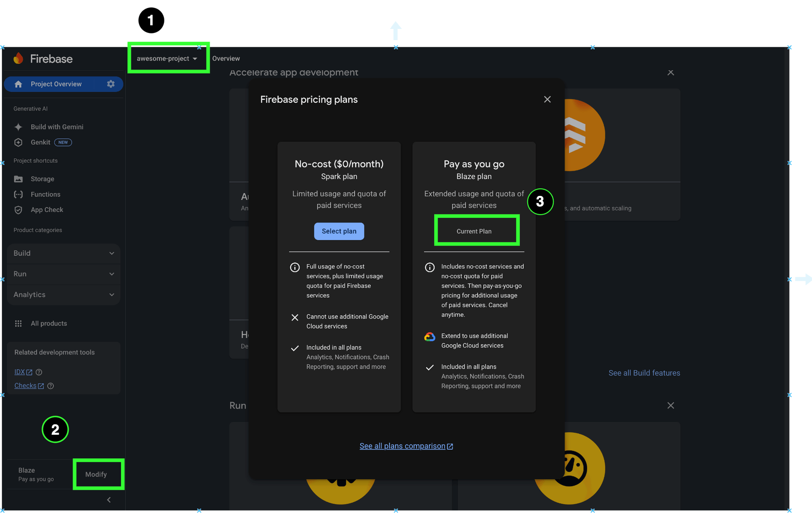This screenshot has width=812, height=513.
Task: Click 'No-cost ($0/month)' heading
Action: (x=339, y=164)
